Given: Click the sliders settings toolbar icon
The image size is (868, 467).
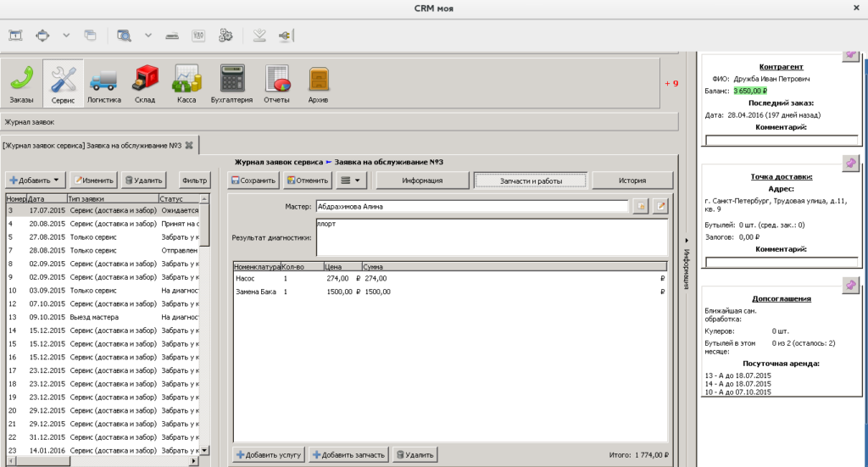Looking at the screenshot, I should pos(198,36).
